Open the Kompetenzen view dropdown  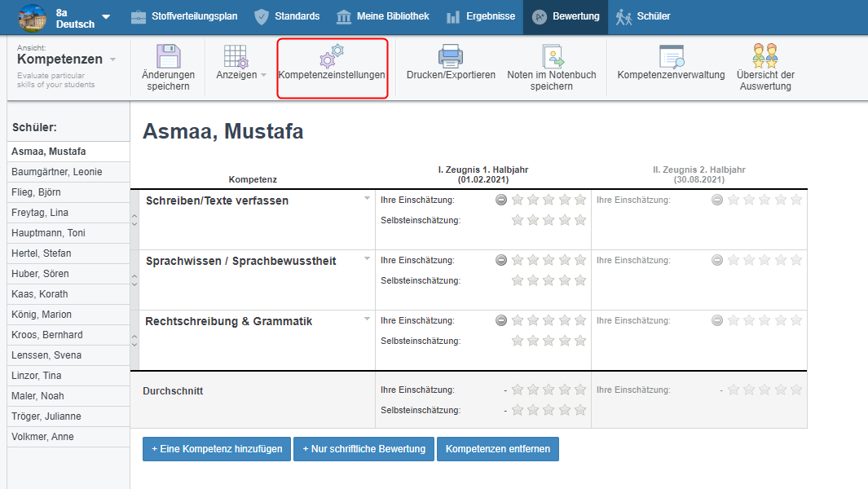coord(112,59)
